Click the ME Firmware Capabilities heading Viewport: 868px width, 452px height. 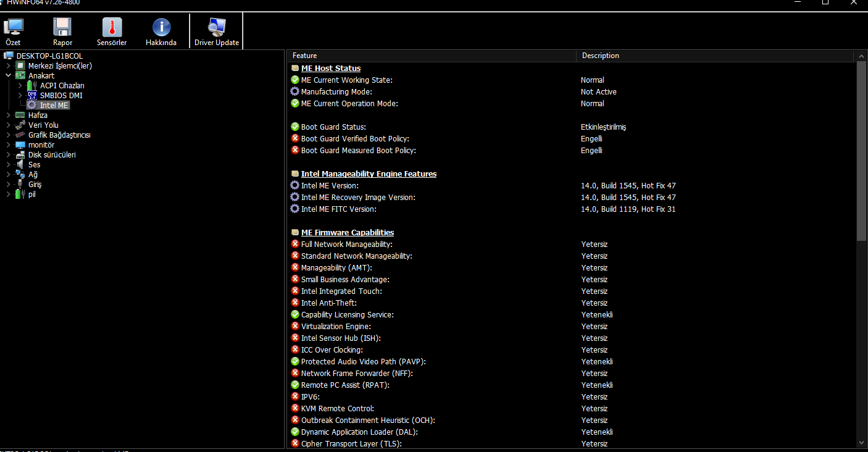348,232
